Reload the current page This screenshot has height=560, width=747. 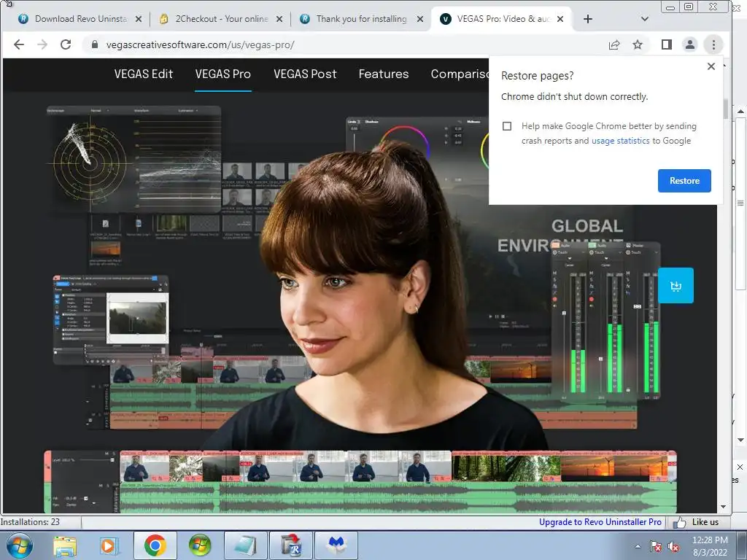[x=66, y=44]
